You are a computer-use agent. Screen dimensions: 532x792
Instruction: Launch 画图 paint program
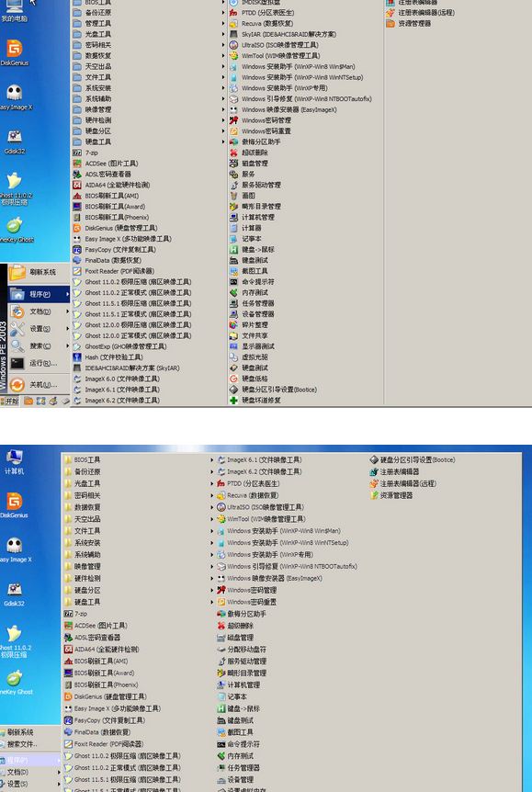[x=242, y=196]
